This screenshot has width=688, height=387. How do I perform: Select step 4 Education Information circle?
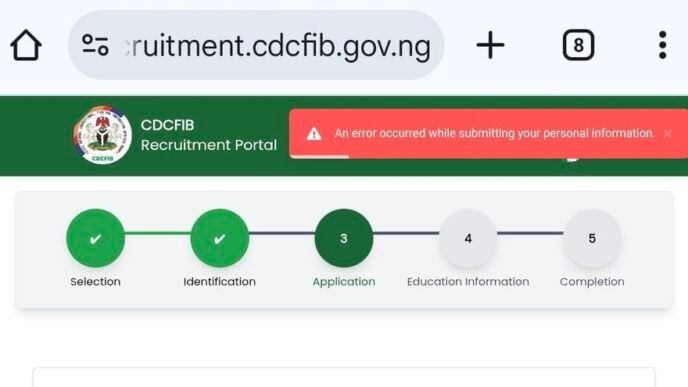pos(468,238)
